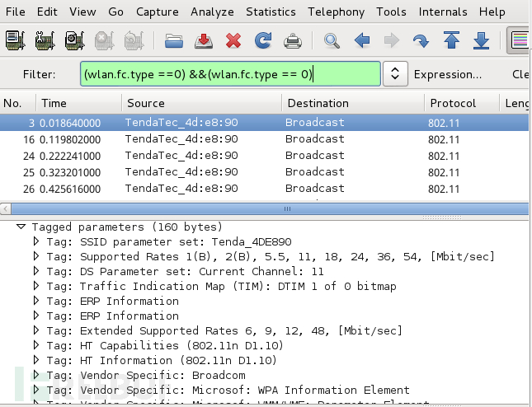This screenshot has height=407, width=532.
Task: Jump to the last packet icon
Action: coord(482,40)
